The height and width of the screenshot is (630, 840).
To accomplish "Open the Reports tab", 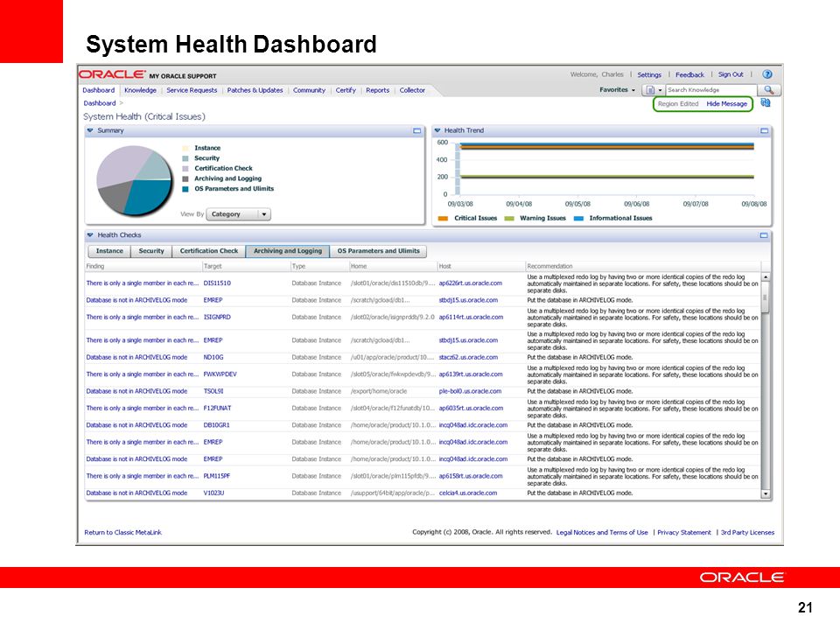I will [x=378, y=90].
